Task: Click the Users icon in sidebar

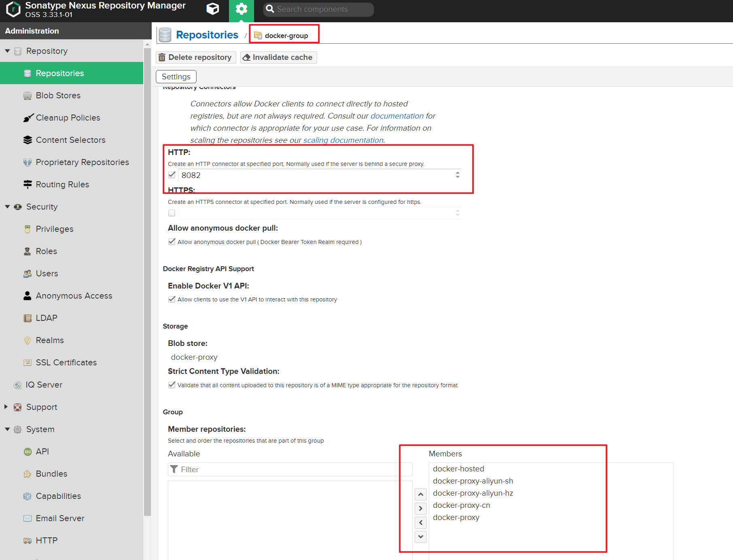Action: pos(28,274)
